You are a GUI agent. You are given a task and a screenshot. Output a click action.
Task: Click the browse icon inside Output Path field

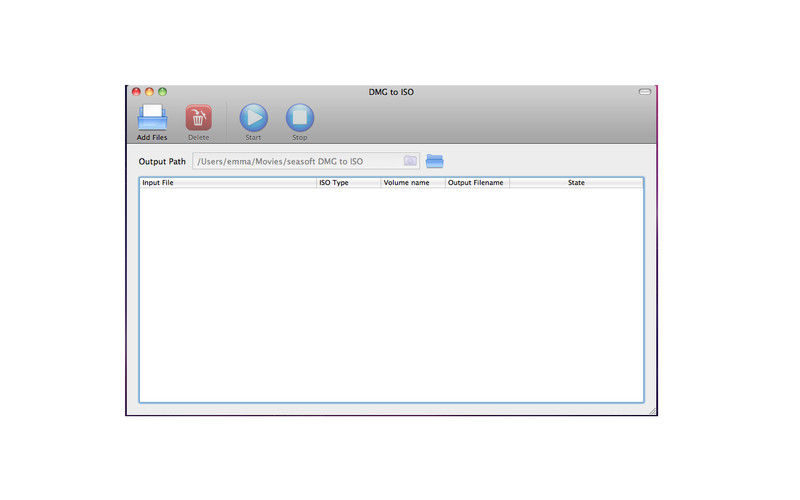click(410, 161)
